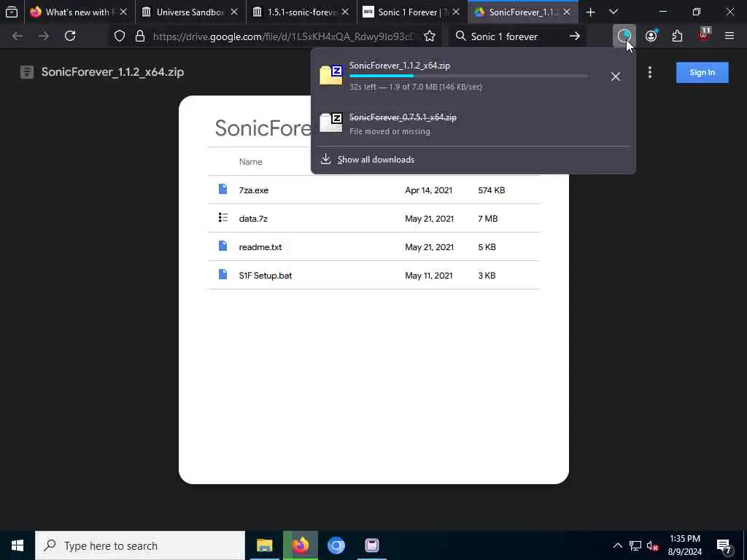The width and height of the screenshot is (747, 560).
Task: Open the taskbar clock showing 1:35 PM
Action: [x=684, y=545]
